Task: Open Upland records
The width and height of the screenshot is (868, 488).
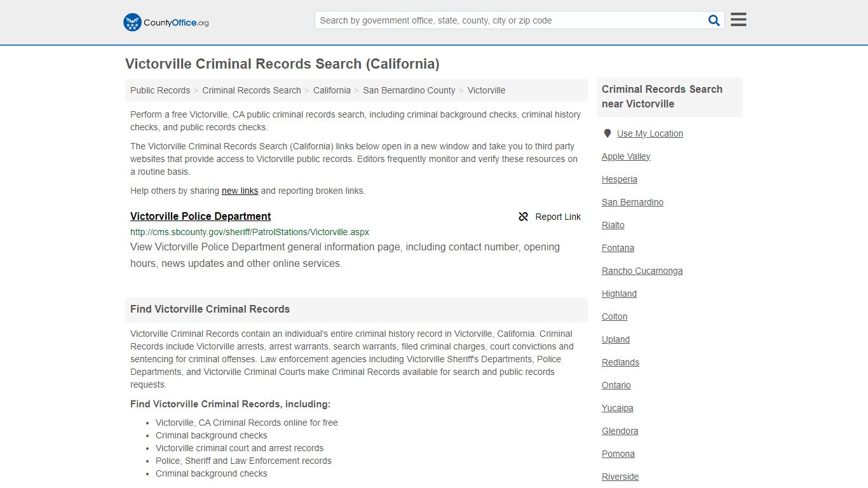Action: pyautogui.click(x=616, y=339)
